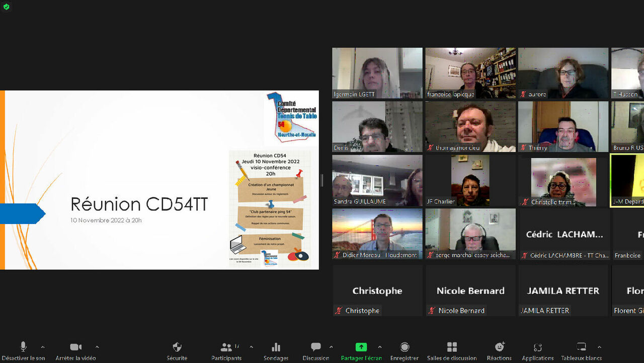Open the Discussion chat panel

click(316, 351)
